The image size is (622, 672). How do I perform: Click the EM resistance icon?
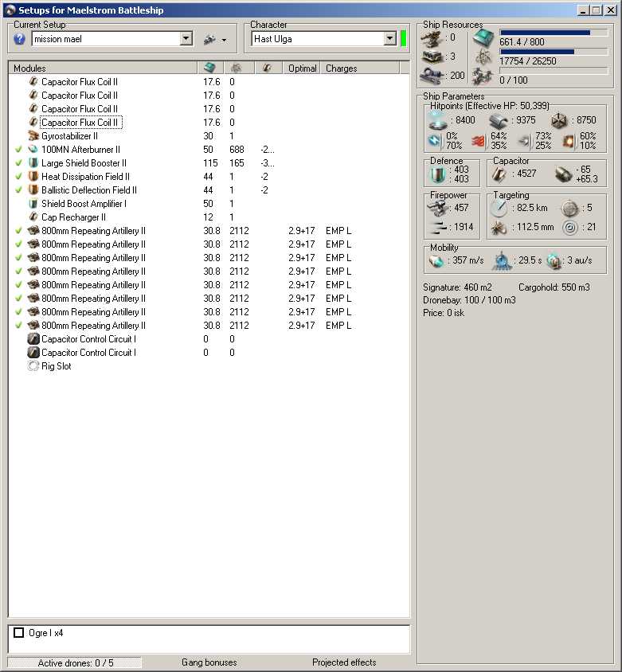tap(435, 140)
